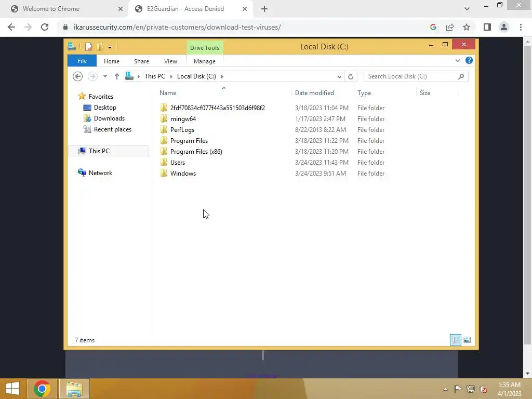
Task: Click the muted volume tray icon
Action: pyautogui.click(x=483, y=389)
